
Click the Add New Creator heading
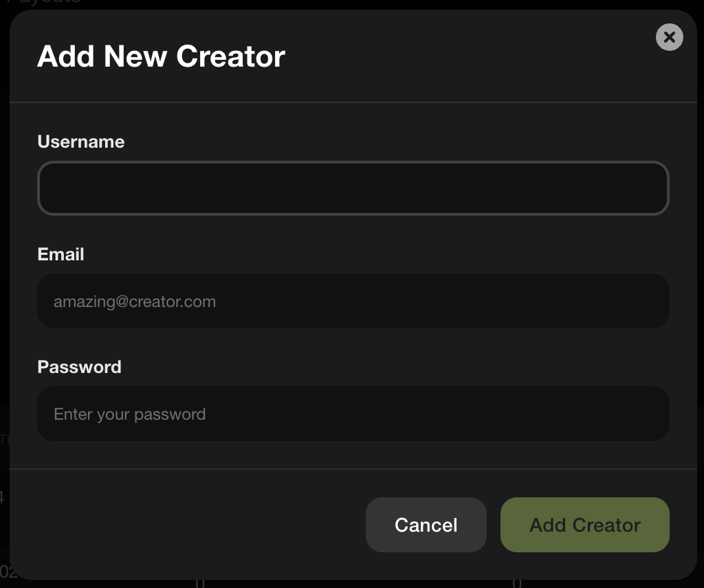pyautogui.click(x=161, y=56)
